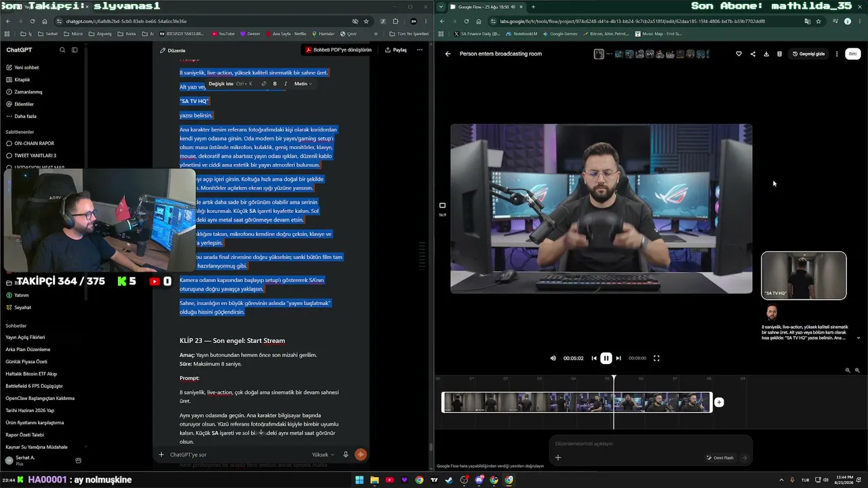Zoom in the Flow timeline
The height and width of the screenshot is (488, 868).
(857, 370)
